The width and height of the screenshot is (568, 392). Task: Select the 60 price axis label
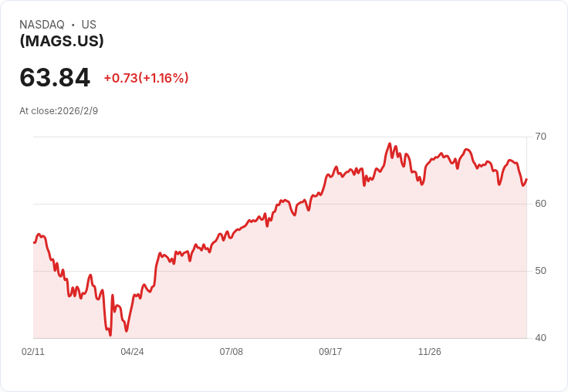[x=540, y=204]
